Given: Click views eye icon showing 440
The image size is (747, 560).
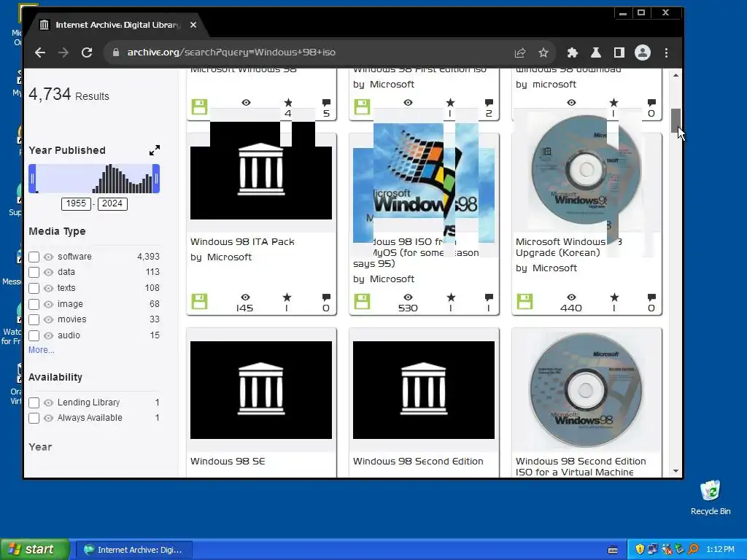Looking at the screenshot, I should click(x=571, y=297).
